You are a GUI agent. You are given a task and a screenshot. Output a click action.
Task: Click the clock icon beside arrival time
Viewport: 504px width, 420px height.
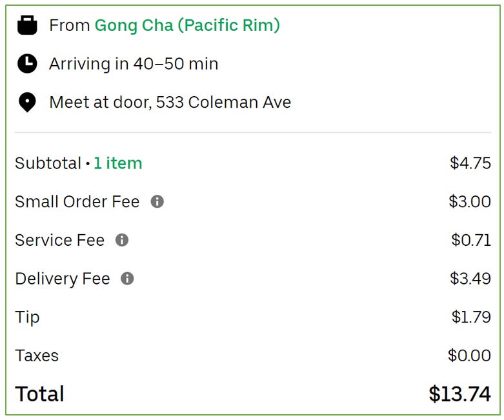27,63
